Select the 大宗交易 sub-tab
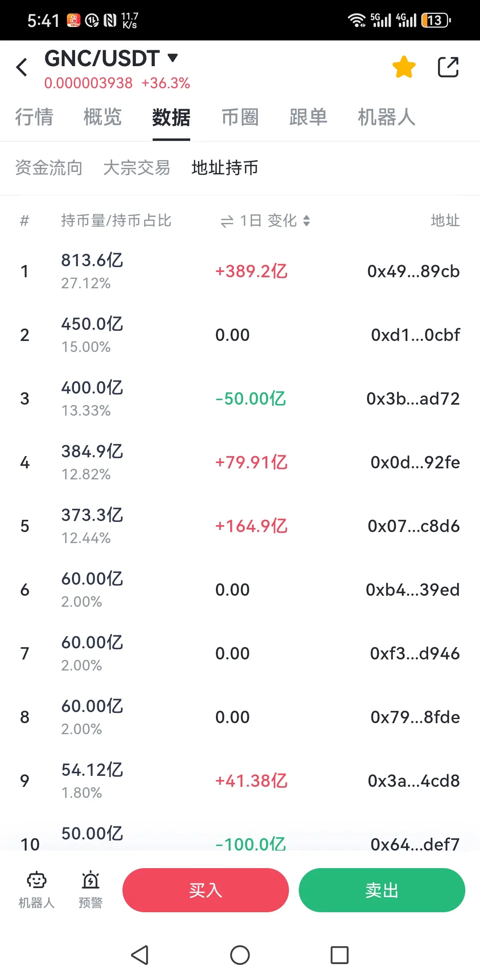This screenshot has width=480, height=980. coord(137,168)
